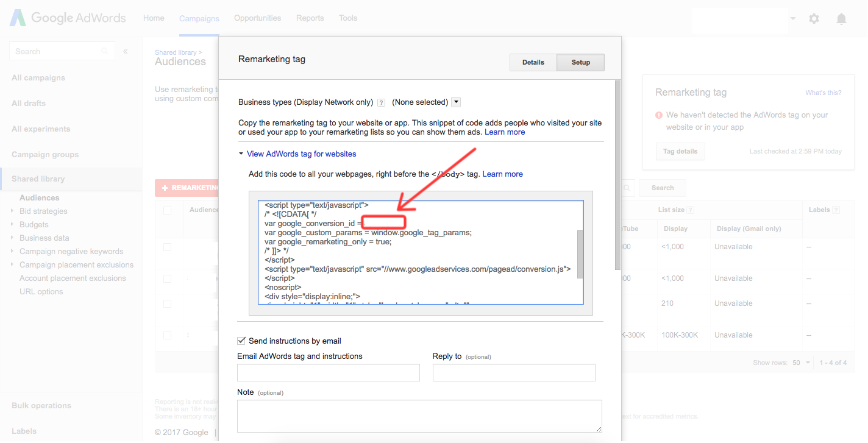Open Bulk operations in the sidebar

[x=41, y=406]
